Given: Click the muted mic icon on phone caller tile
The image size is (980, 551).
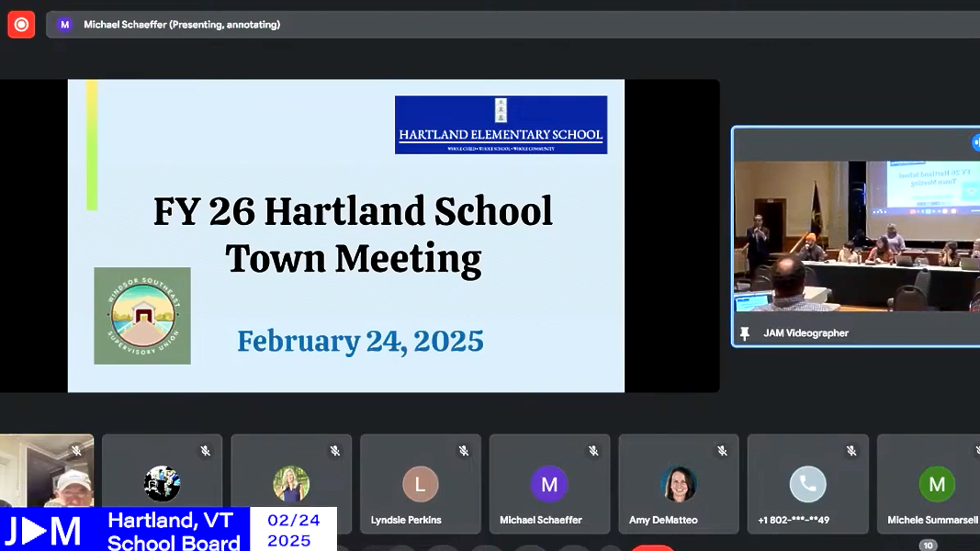Looking at the screenshot, I should tap(851, 451).
